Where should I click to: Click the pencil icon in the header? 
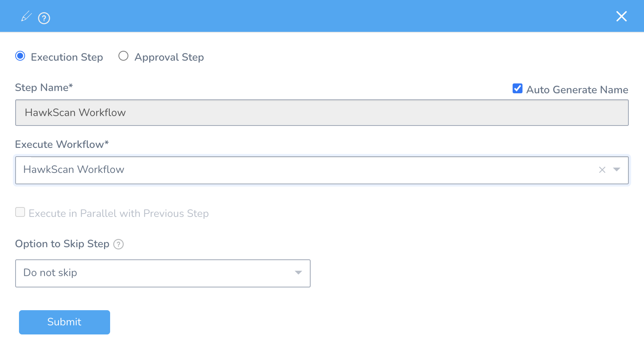26,16
